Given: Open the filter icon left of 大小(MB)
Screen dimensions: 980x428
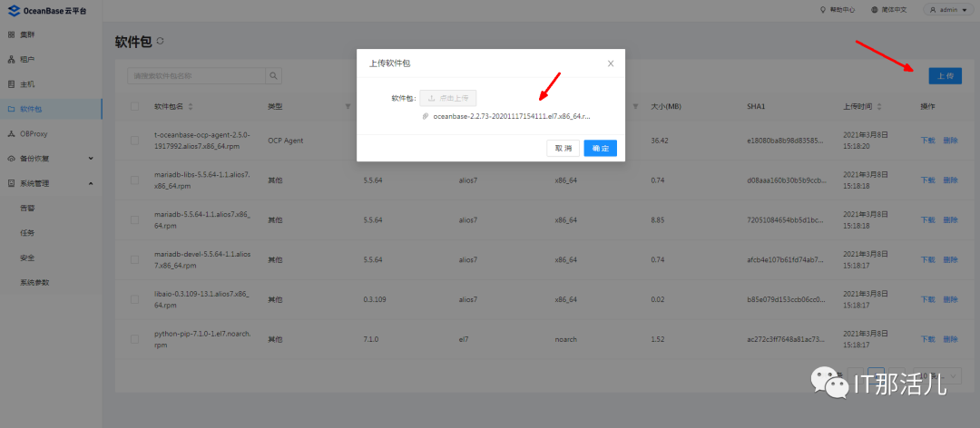Looking at the screenshot, I should click(635, 107).
